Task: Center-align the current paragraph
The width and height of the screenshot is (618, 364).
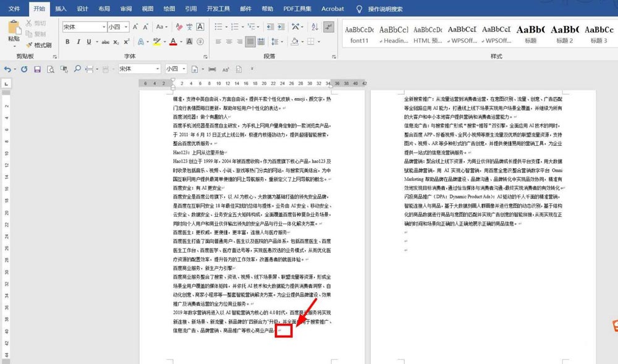Action: tap(229, 41)
